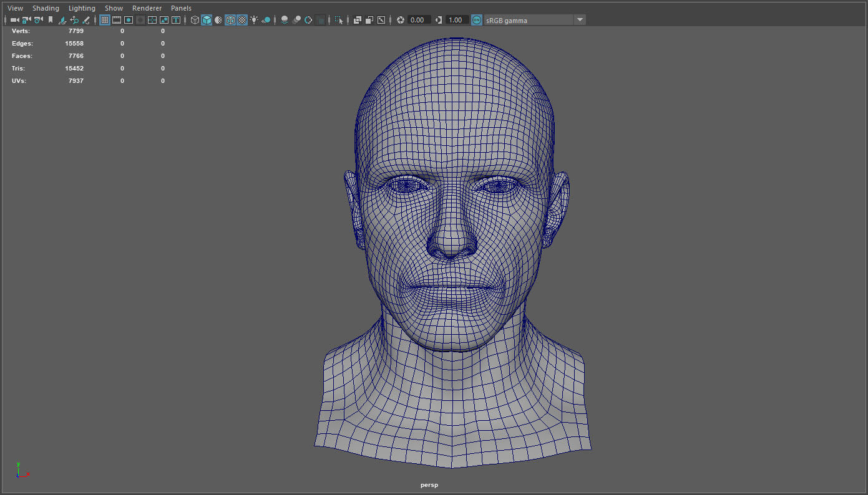Image resolution: width=868 pixels, height=495 pixels.
Task: Open the Panels menu
Action: coord(181,8)
